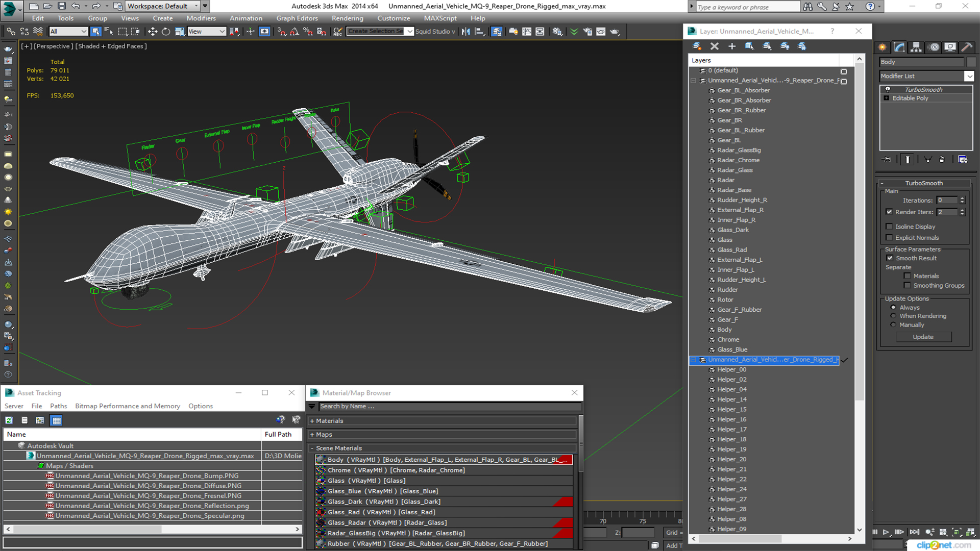Collapse the Reaper_Drone layer tree
980x551 pixels.
[693, 81]
